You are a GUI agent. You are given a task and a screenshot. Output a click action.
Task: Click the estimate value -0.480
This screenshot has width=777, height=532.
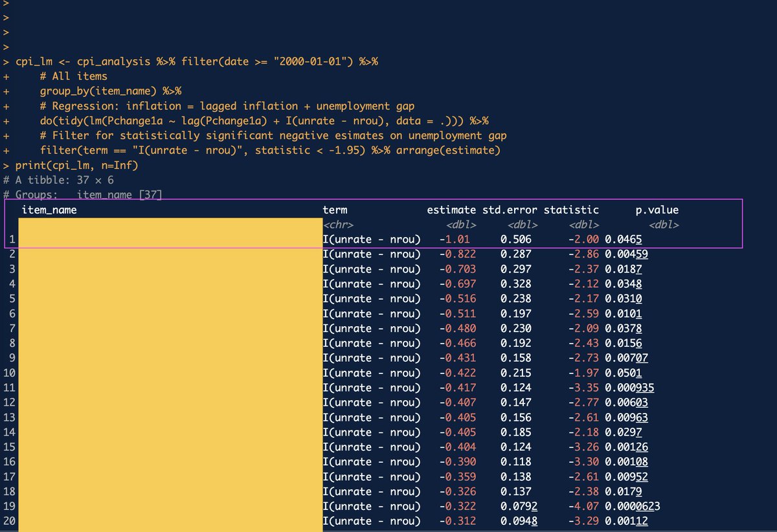tap(458, 329)
